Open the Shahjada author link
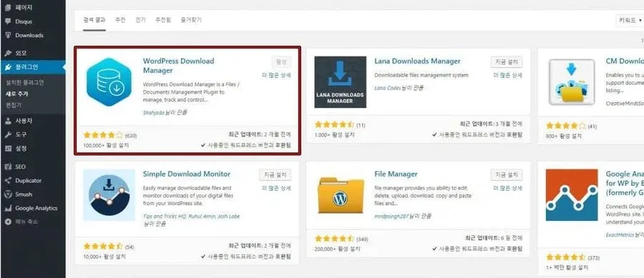This screenshot has width=644, height=278. point(155,112)
